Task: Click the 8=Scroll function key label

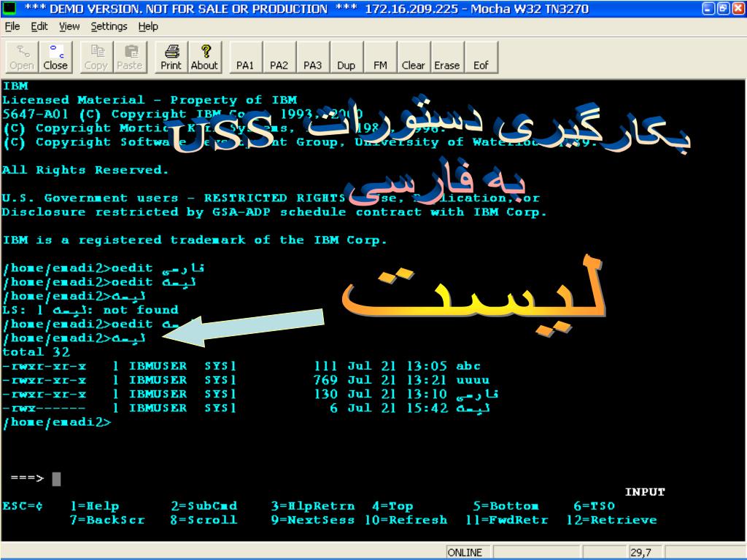Action: click(x=204, y=519)
